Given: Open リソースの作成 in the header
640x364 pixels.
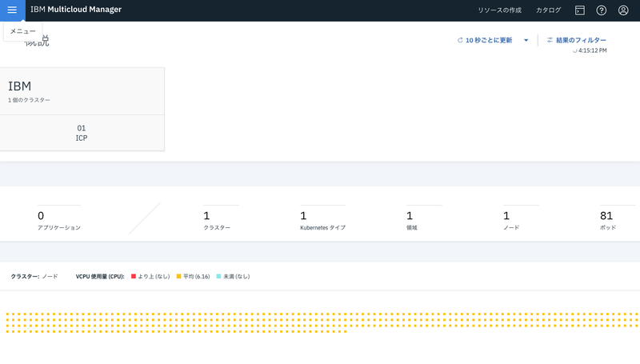Looking at the screenshot, I should click(499, 10).
